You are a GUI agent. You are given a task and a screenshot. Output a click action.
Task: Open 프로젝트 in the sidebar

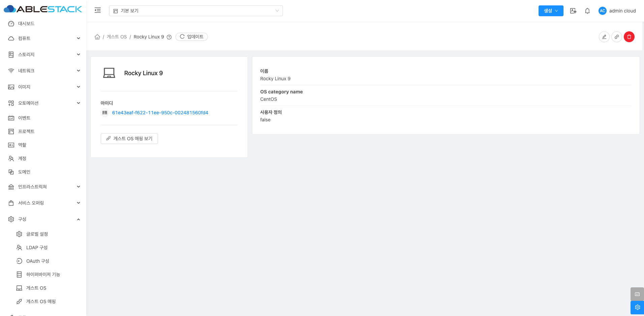43,132
